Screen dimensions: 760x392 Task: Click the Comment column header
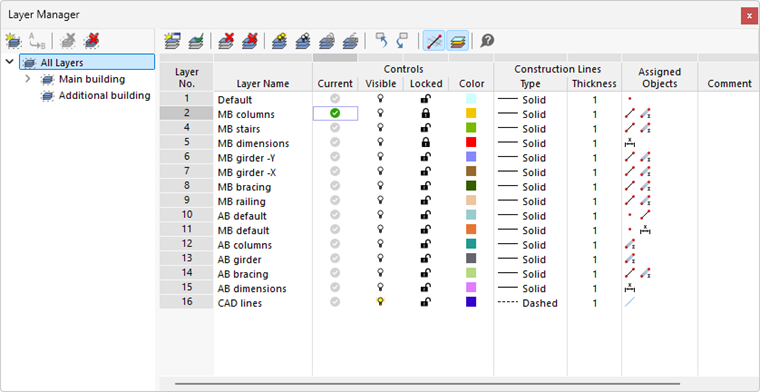(x=729, y=84)
